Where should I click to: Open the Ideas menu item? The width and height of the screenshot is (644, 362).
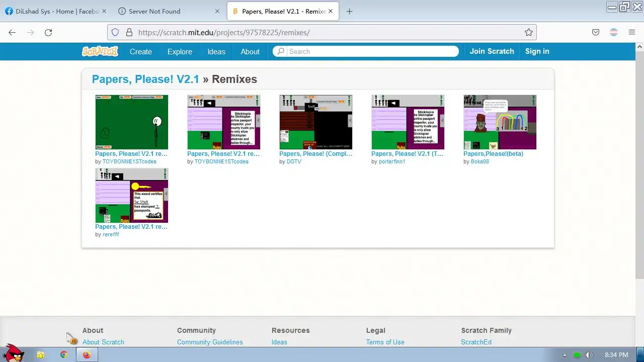[216, 51]
